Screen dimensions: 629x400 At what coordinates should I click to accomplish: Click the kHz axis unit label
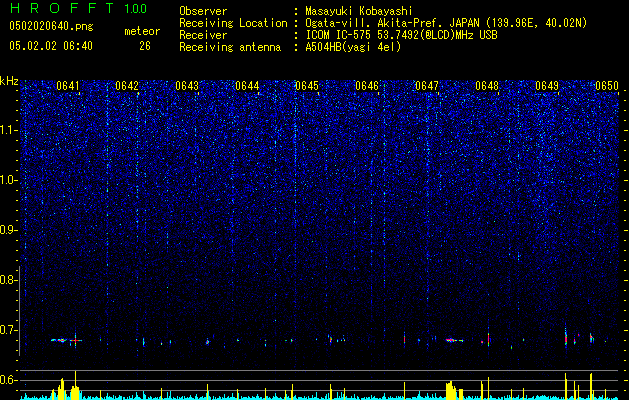click(x=9, y=81)
